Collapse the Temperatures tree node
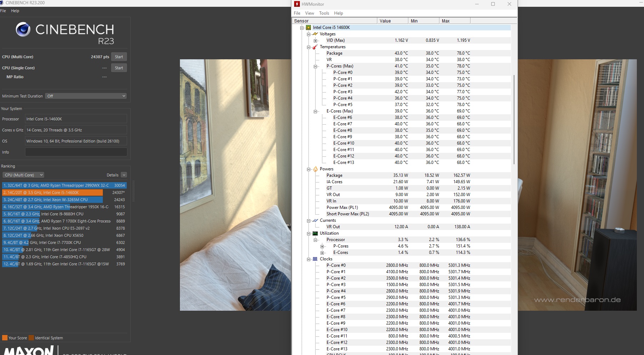 (309, 47)
